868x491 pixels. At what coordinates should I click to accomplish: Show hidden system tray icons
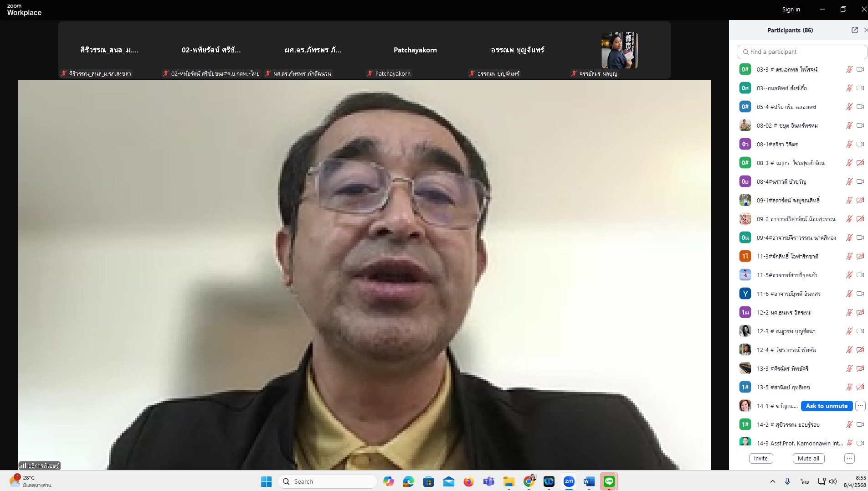coord(772,481)
